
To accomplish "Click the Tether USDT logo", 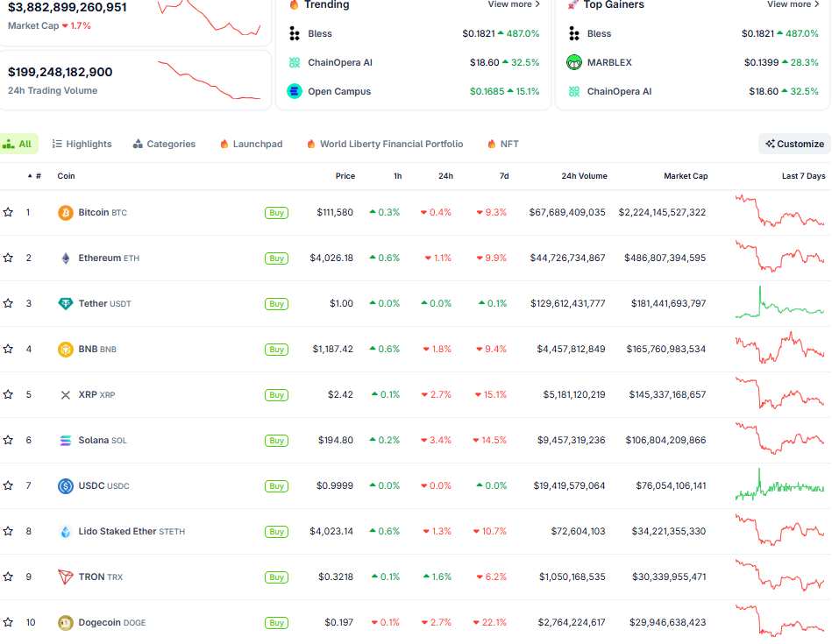I will pyautogui.click(x=65, y=303).
